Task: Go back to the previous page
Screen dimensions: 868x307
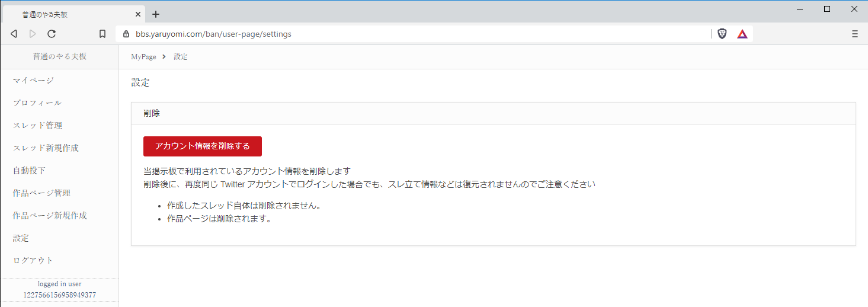Action: (14, 34)
